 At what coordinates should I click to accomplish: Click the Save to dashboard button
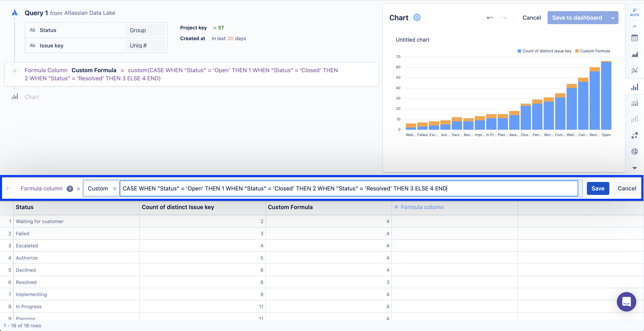tap(577, 18)
